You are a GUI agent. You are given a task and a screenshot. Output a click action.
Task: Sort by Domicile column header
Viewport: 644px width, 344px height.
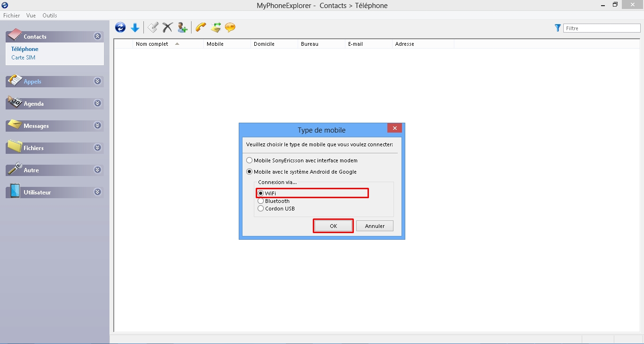point(275,44)
